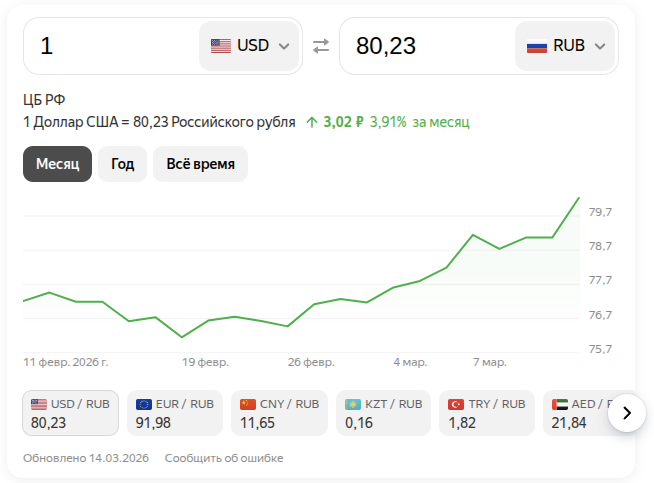Open the RUB target currency dropdown
The width and height of the screenshot is (654, 483).
pyautogui.click(x=567, y=46)
